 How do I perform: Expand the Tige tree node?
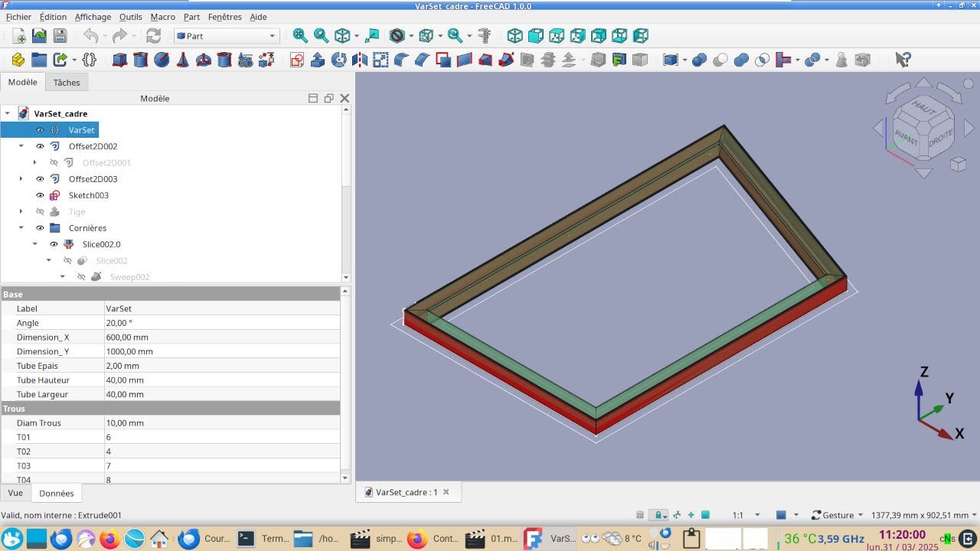pos(21,212)
